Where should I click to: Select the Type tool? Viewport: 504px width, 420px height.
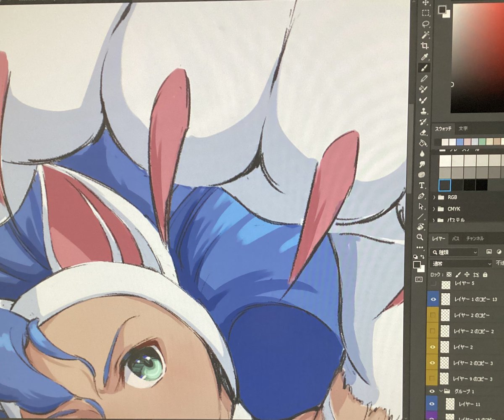pyautogui.click(x=422, y=185)
